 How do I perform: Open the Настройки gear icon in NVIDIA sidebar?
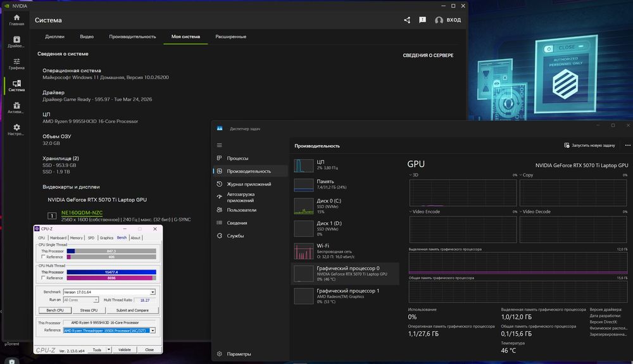pos(16,127)
